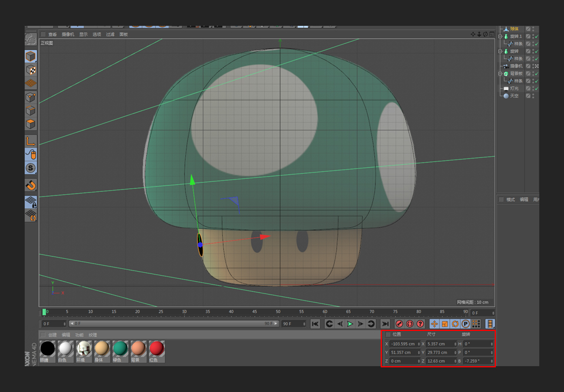
Task: Click the Axis mode L-shaped icon
Action: (31, 141)
